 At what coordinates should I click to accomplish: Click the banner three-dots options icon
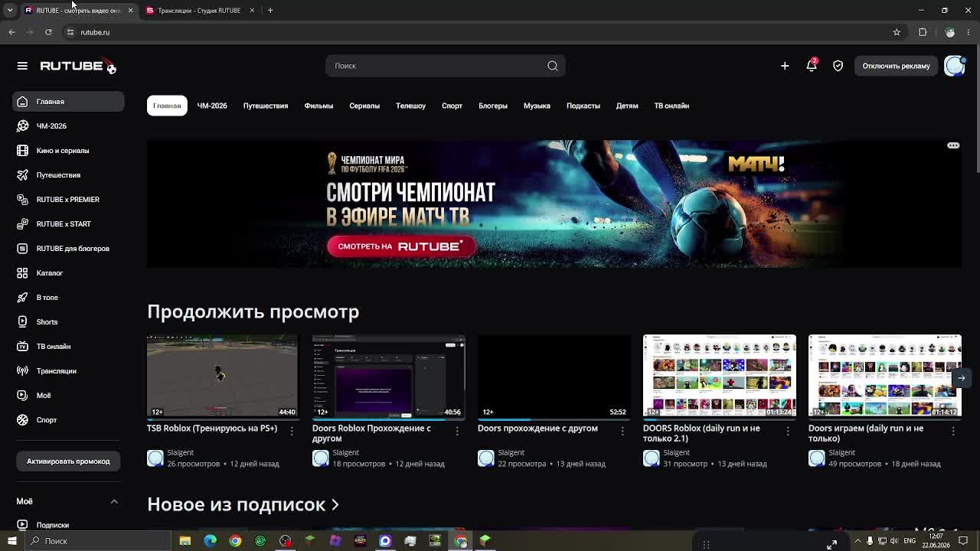pos(953,145)
